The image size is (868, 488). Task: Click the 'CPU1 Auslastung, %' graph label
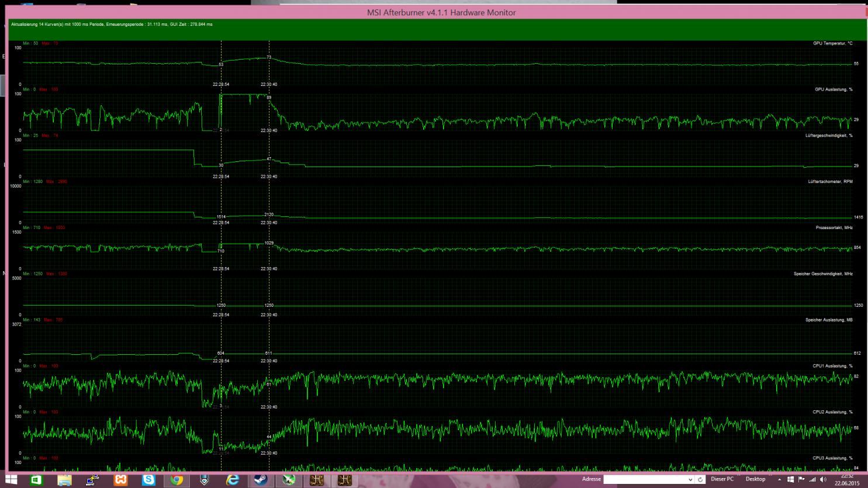click(832, 366)
